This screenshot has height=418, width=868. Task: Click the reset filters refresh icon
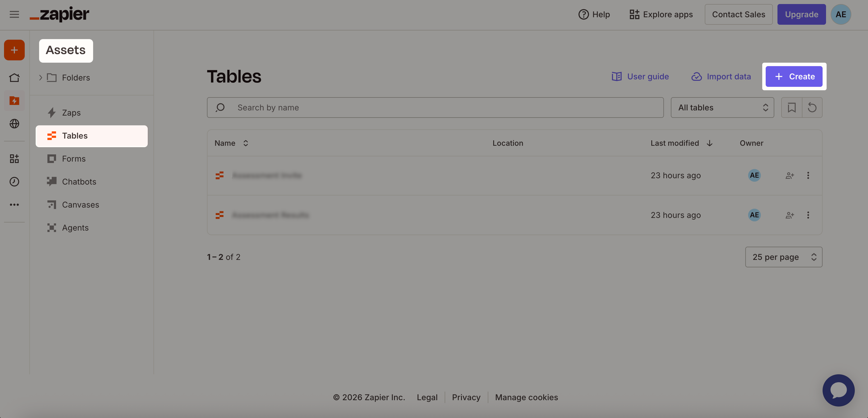pyautogui.click(x=812, y=108)
